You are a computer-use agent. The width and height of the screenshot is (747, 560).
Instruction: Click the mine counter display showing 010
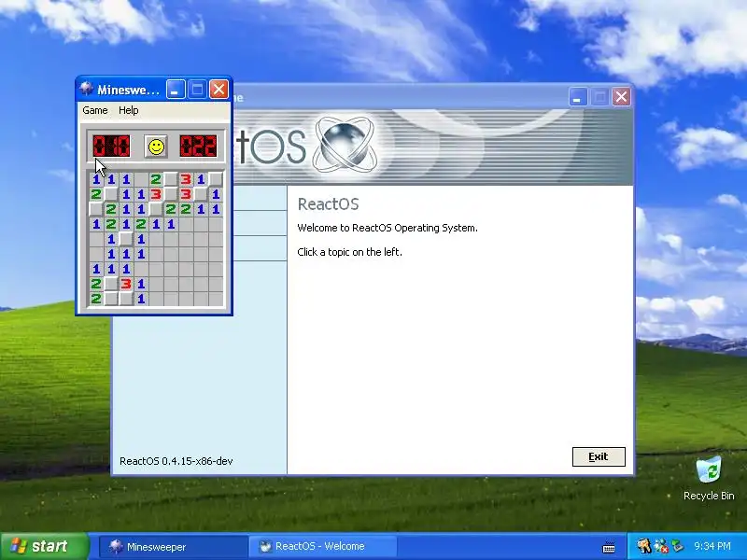(111, 147)
